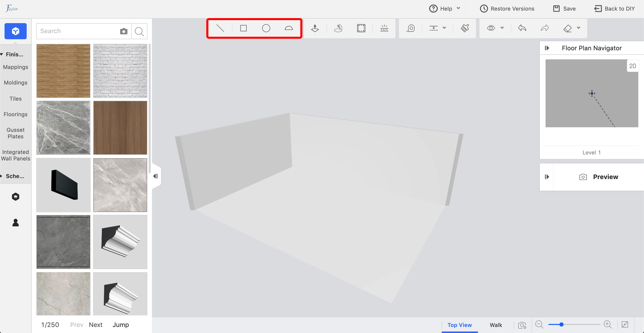Screen dimensions: 644x333
Task: Click the material brush icon
Action: 465,28
